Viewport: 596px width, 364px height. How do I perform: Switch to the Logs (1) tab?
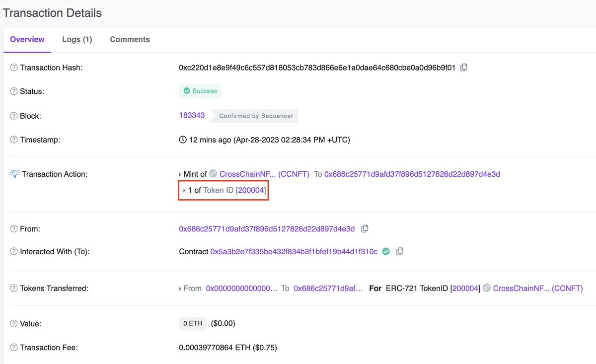77,39
